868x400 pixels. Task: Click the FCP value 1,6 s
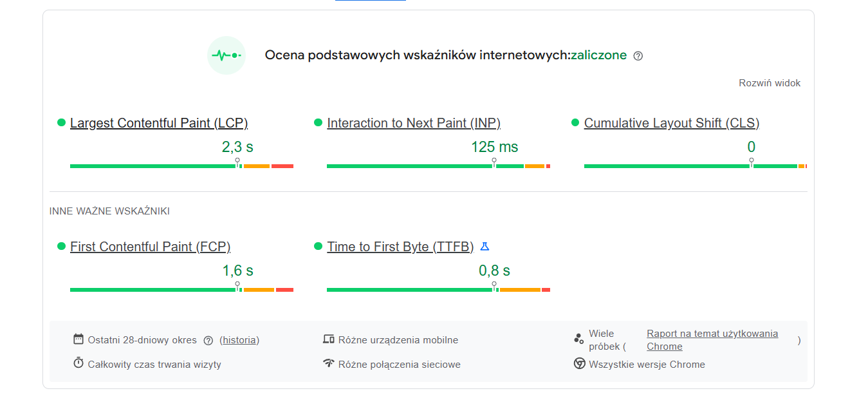pyautogui.click(x=237, y=271)
